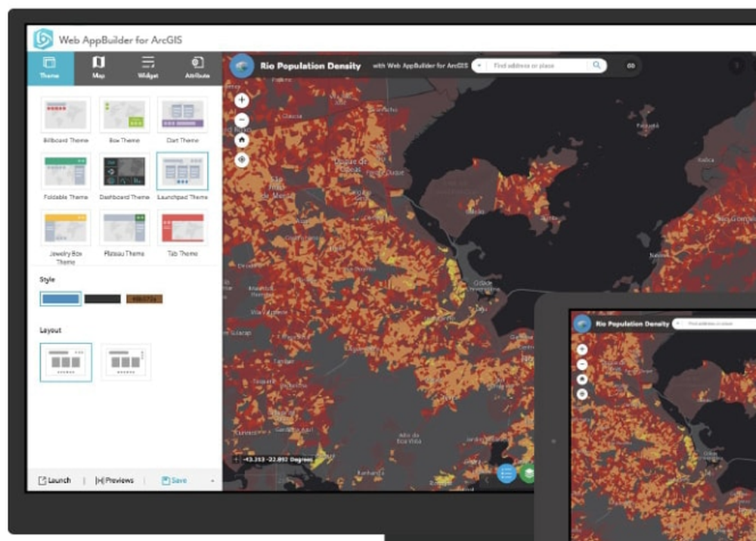
Task: Click the coordinate widget icon
Action: click(236, 460)
